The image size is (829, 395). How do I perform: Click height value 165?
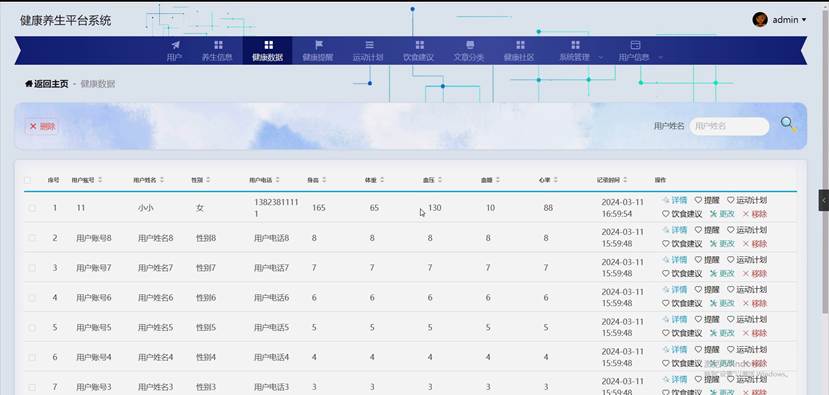(318, 208)
